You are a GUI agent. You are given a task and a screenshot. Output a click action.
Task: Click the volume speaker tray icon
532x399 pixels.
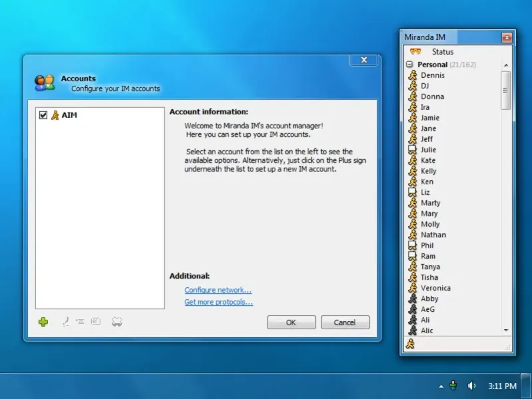(x=471, y=386)
